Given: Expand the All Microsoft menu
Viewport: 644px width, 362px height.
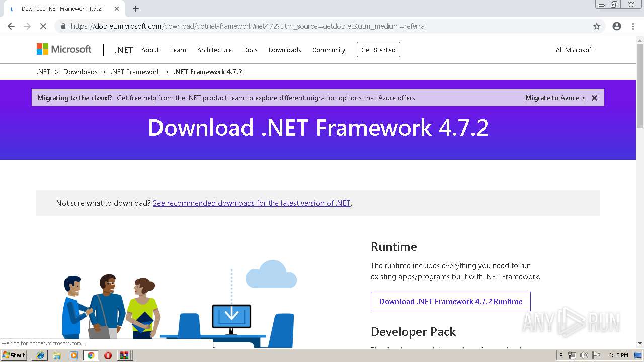Looking at the screenshot, I should click(x=574, y=50).
